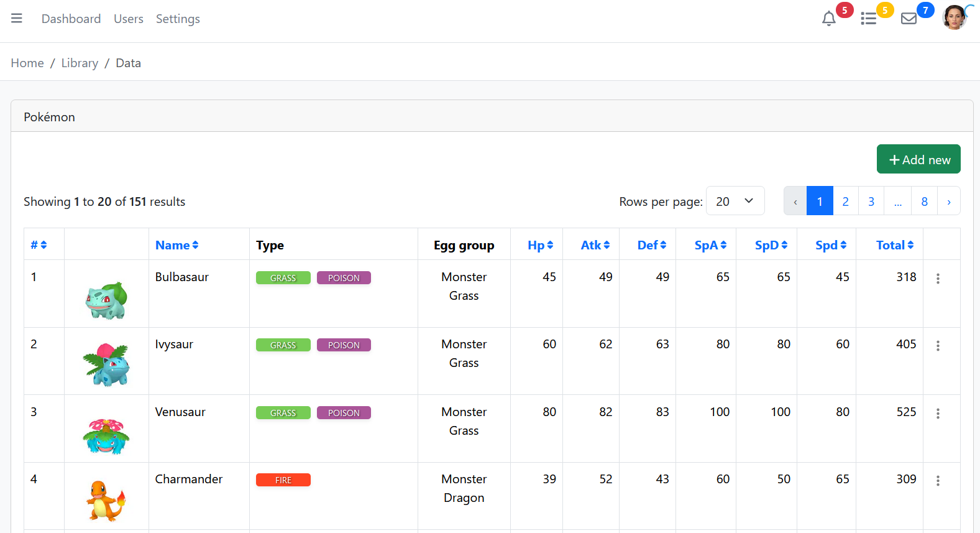
Task: Go to next page arrow
Action: 948,201
